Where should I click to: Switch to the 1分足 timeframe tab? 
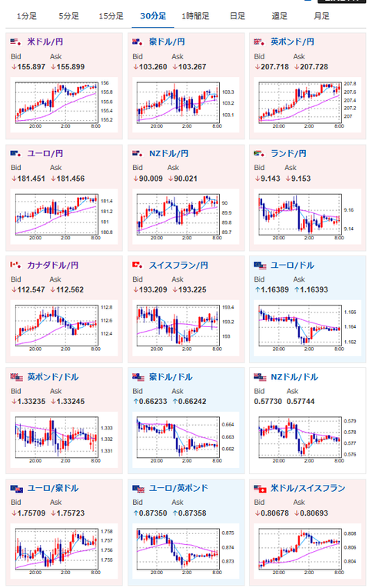pyautogui.click(x=27, y=16)
